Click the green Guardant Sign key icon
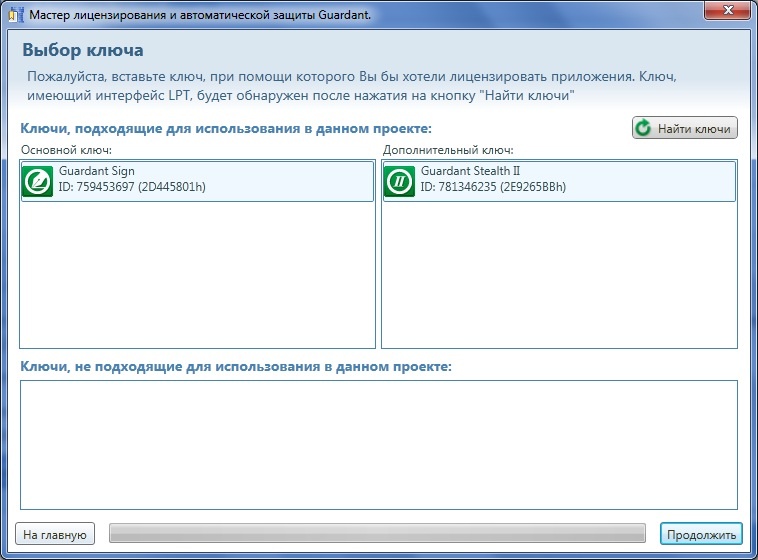 pos(39,181)
